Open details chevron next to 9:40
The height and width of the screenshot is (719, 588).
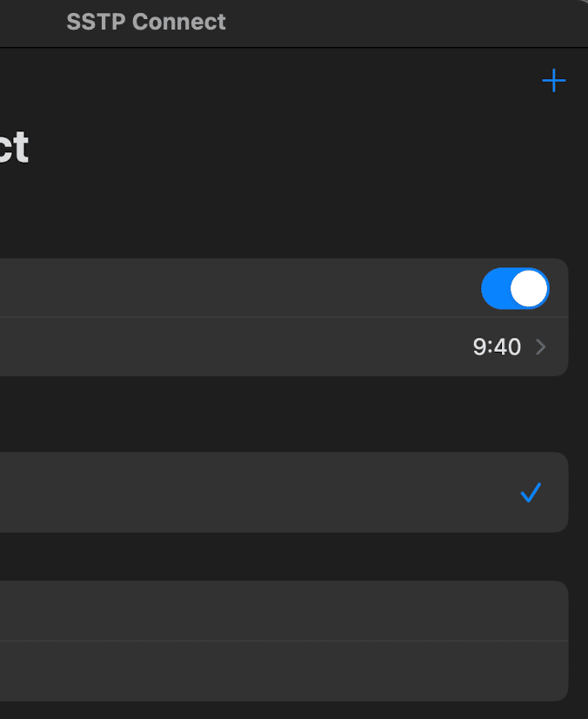[x=541, y=347]
